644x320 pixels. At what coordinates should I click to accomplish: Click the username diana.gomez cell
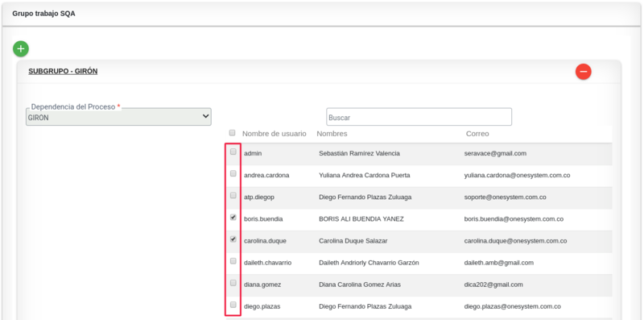pos(262,285)
